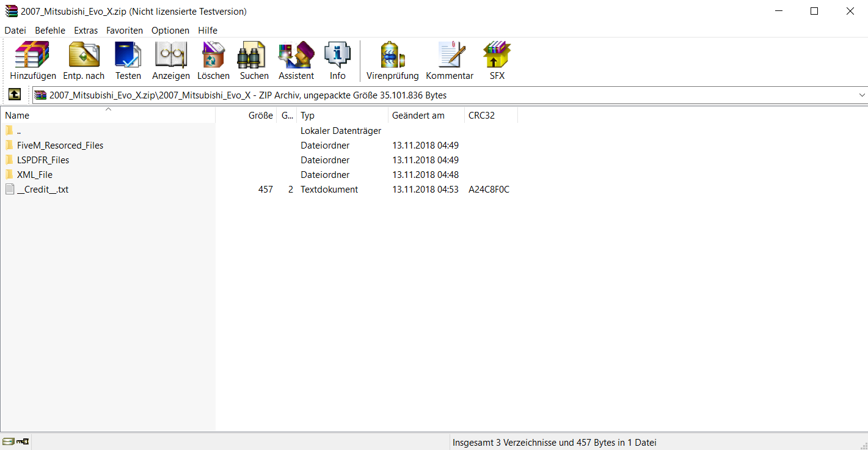Screen dimensions: 868x450
Task: Start the Virenprüfung virus scan
Action: [x=393, y=55]
